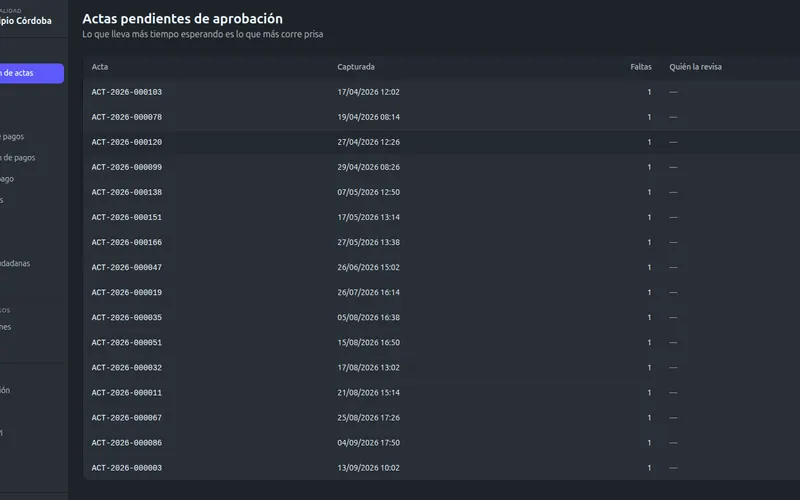
Task: Select acta ACT-2026-000086
Action: click(127, 442)
